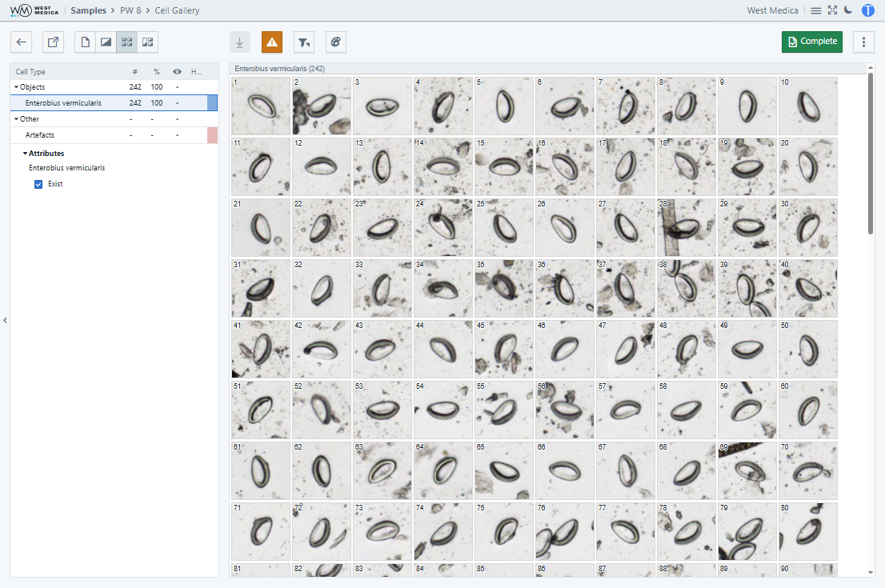This screenshot has height=588, width=885.
Task: Select the Artefacts row
Action: [114, 135]
